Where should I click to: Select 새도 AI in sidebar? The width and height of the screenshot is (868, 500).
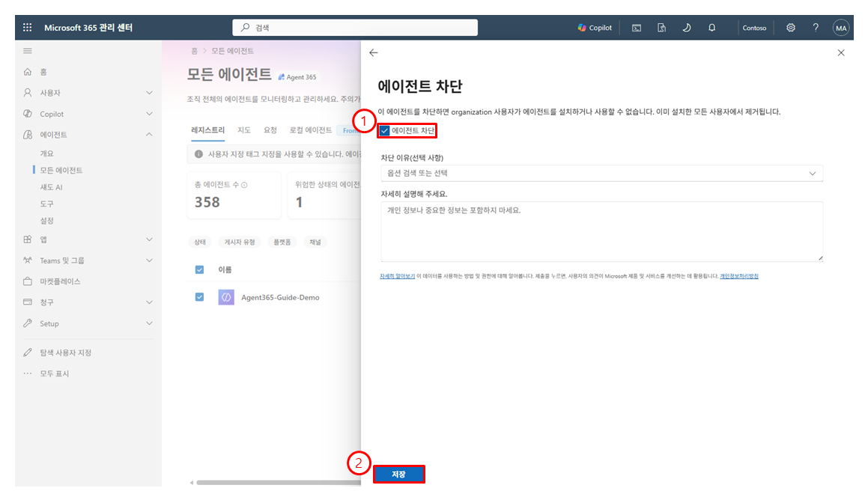51,187
